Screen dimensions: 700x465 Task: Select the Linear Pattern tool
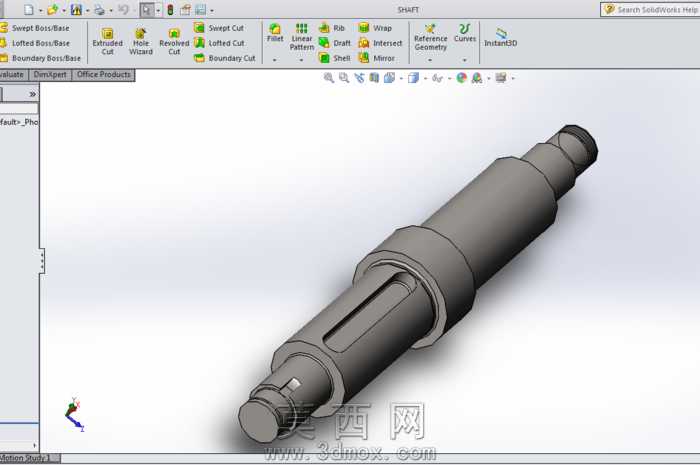tap(302, 37)
